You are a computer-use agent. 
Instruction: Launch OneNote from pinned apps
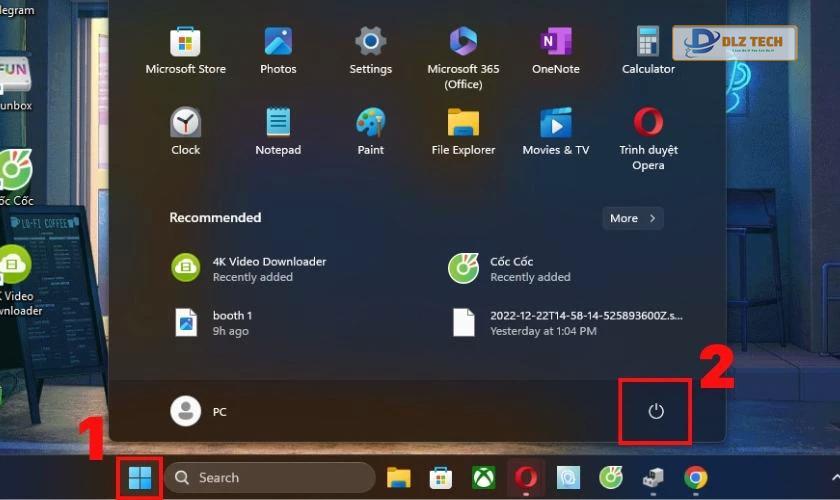click(x=556, y=50)
